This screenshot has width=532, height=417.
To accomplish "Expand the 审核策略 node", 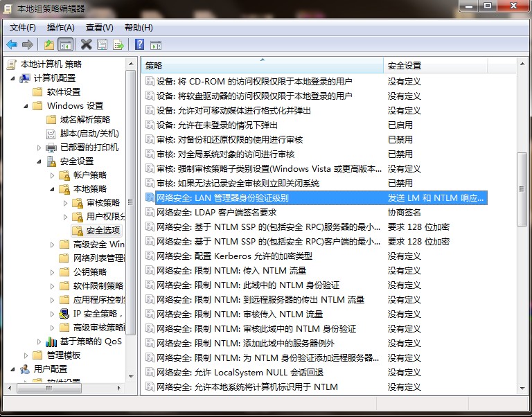I will tap(65, 203).
